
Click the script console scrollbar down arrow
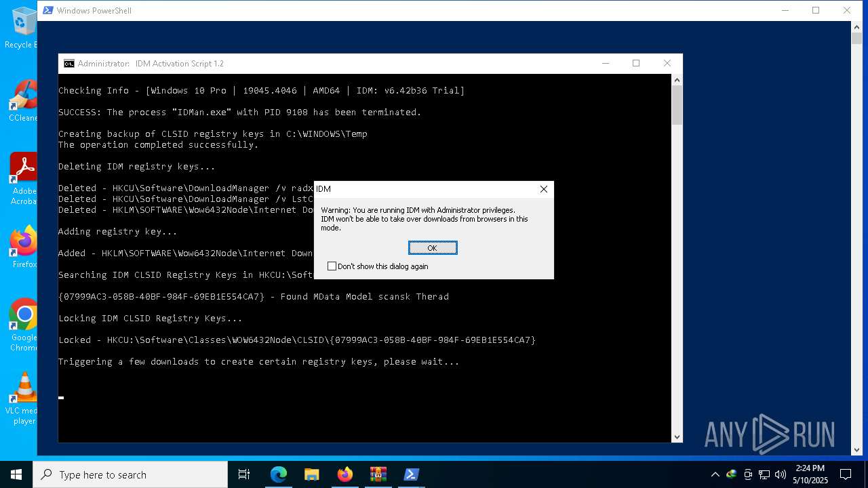coord(677,437)
